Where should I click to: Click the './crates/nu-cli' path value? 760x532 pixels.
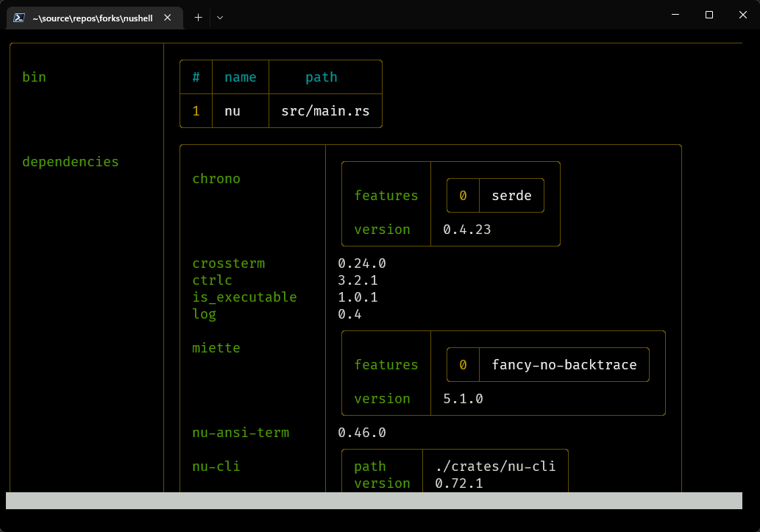point(495,467)
